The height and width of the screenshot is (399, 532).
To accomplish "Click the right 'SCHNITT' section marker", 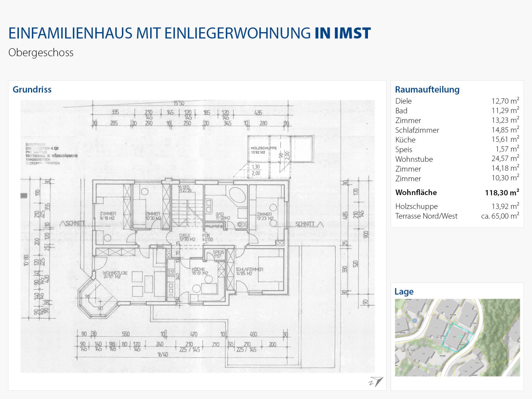I will pos(309,224).
